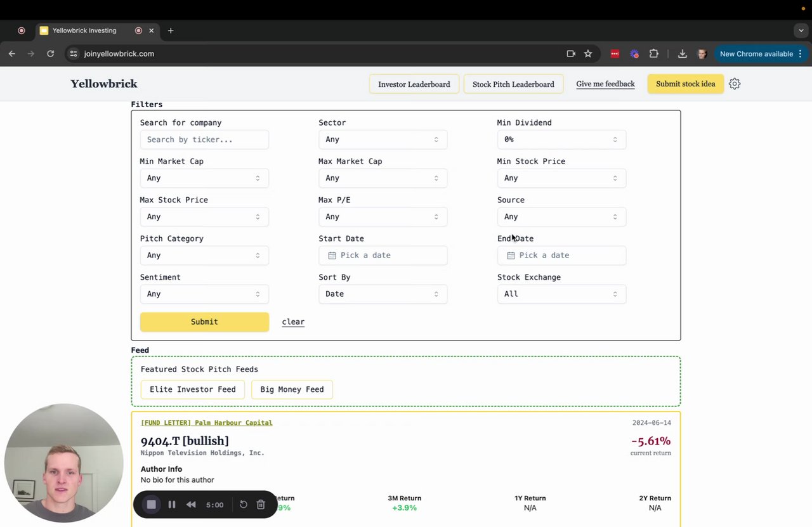The image size is (812, 527).
Task: Delete the recording with the trash icon
Action: 261,505
